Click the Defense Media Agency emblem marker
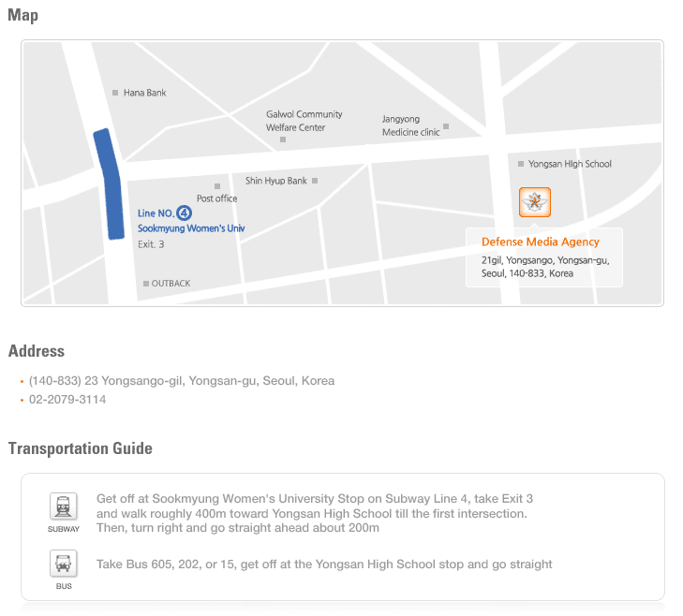683x616 pixels. pyautogui.click(x=534, y=202)
